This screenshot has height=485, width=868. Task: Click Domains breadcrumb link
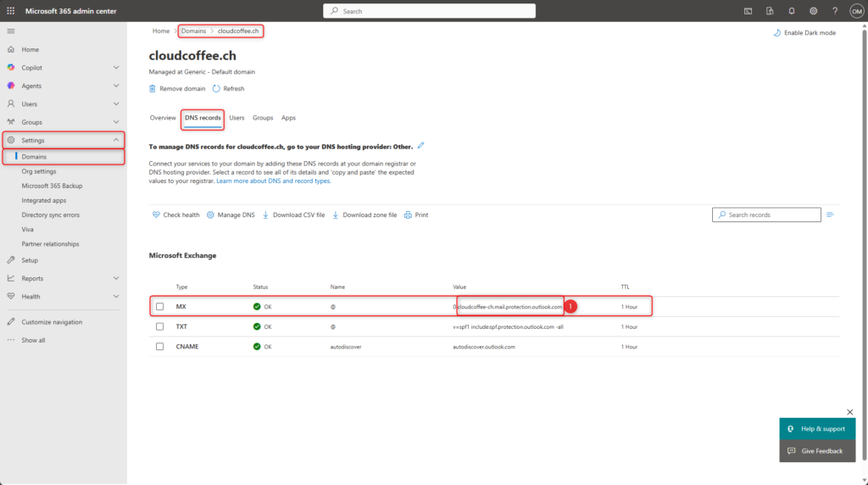tap(193, 31)
